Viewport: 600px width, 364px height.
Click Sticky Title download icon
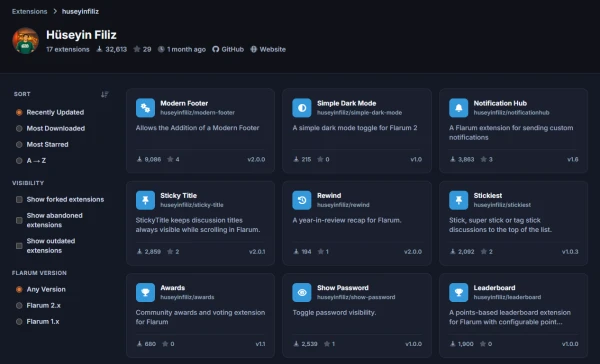[x=139, y=251]
